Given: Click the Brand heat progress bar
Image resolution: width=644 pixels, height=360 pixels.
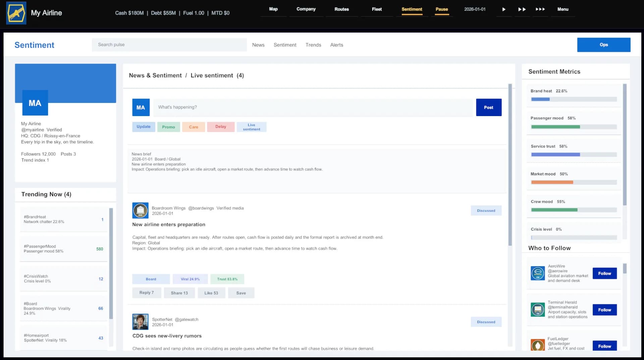Looking at the screenshot, I should click(574, 99).
